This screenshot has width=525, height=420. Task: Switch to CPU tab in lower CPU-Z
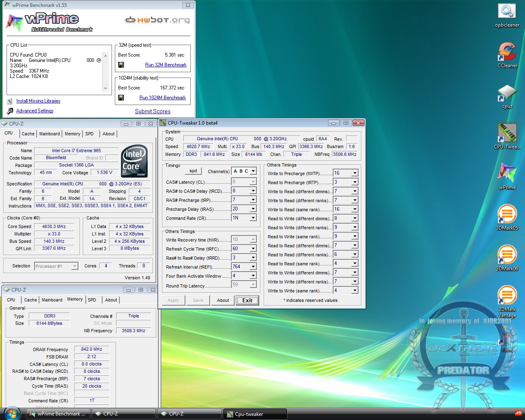11,300
